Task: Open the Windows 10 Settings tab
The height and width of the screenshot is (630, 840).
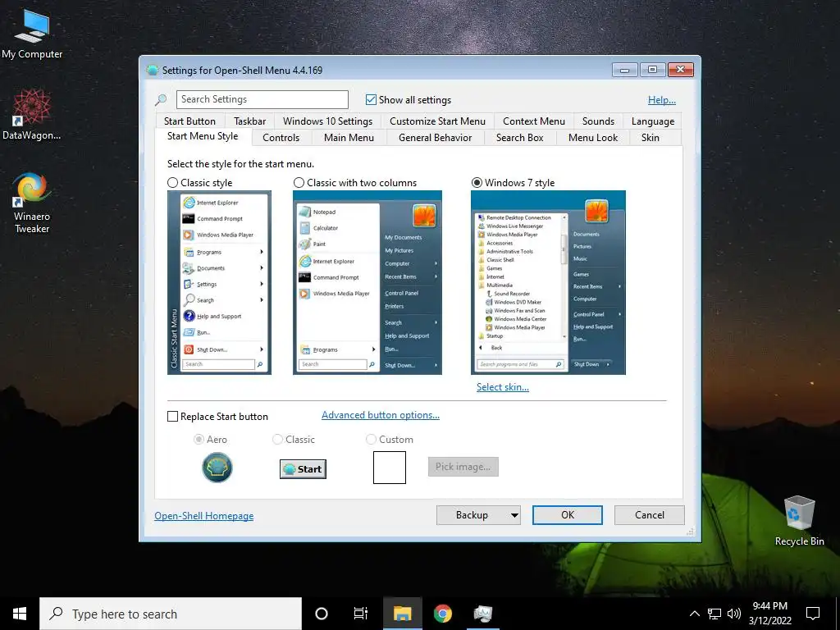Action: [x=328, y=121]
